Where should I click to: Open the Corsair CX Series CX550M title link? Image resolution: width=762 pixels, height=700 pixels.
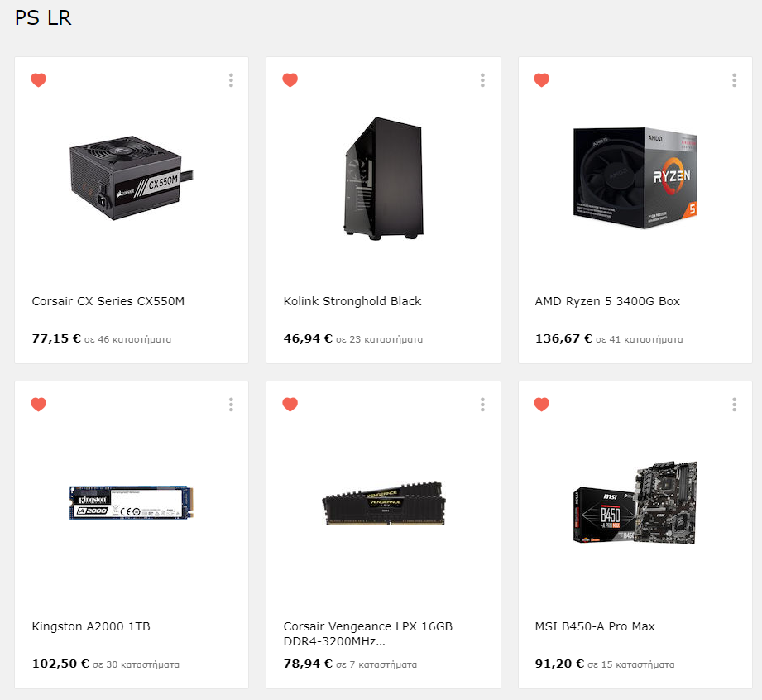108,301
